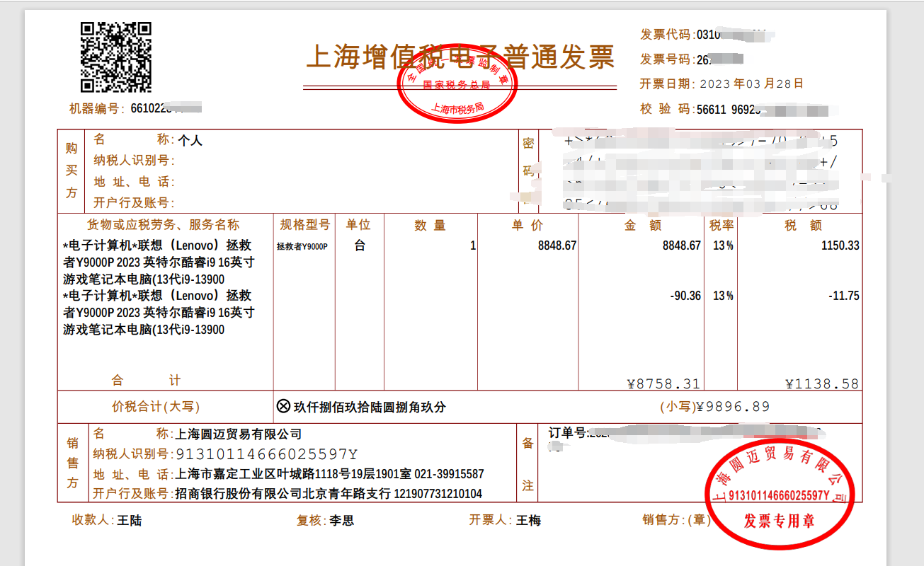924x566 pixels.
Task: Click the 价税合计(大写) label
Action: coord(156,406)
